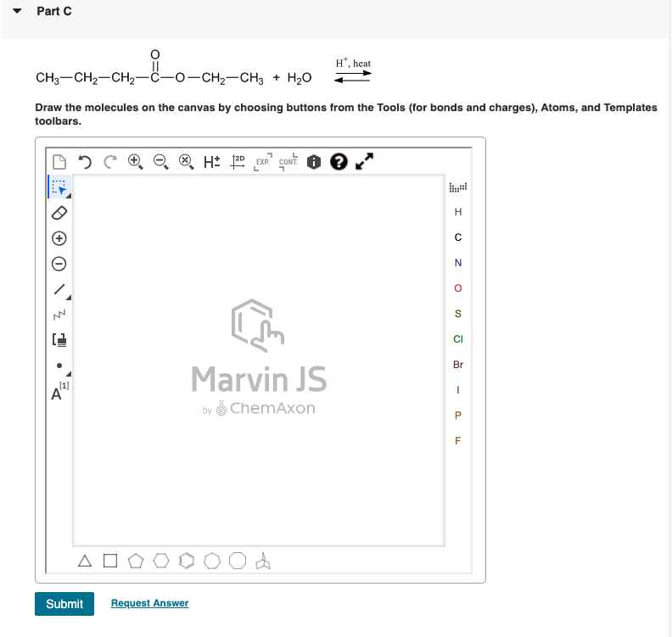Click the New/Clear canvas icon
Image resolution: width=672 pixels, height=637 pixels.
[59, 162]
